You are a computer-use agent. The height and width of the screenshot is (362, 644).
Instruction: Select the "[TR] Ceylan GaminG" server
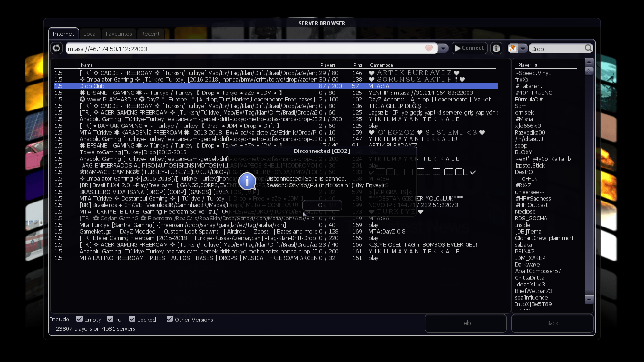[x=276, y=219]
